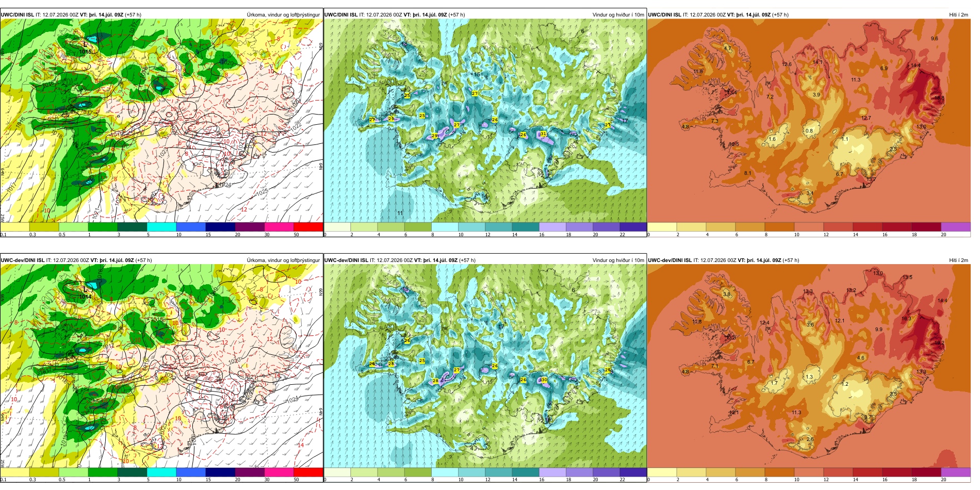Click the '3.8' temperature value on UWC-dev map

coord(727,294)
